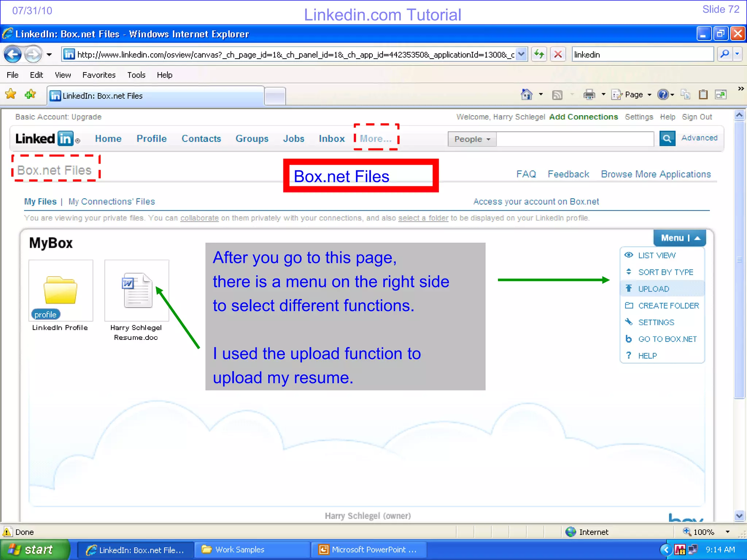This screenshot has width=747, height=560.
Task: Open the File menu
Action: click(x=12, y=75)
